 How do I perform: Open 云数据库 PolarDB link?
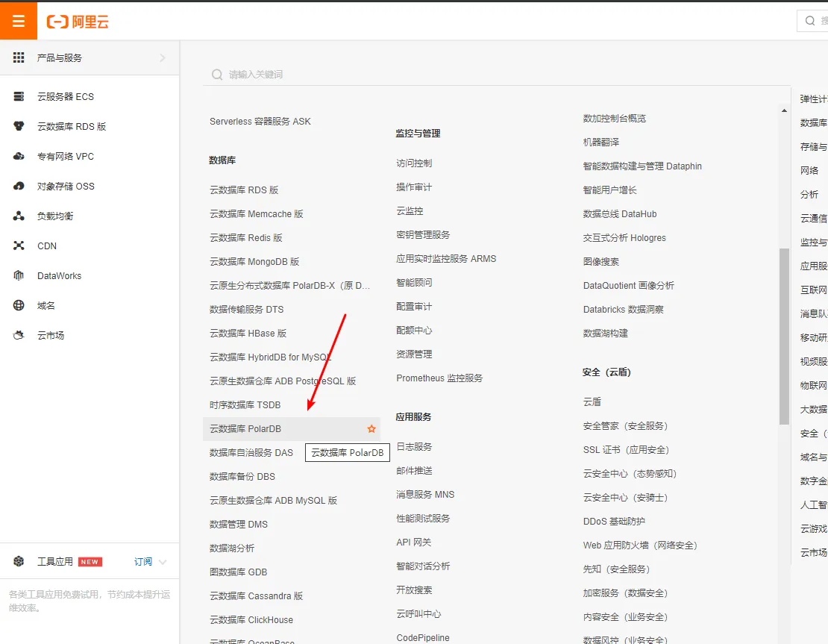coord(245,428)
